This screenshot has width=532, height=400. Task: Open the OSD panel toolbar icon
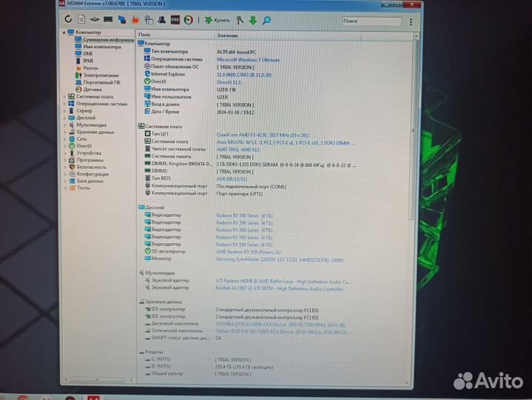175,19
